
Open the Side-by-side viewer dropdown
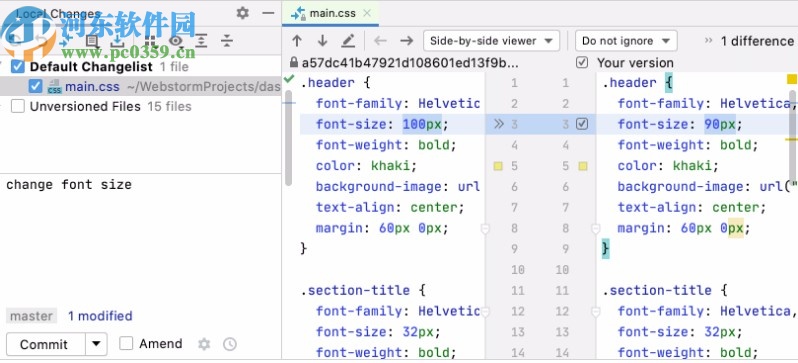click(491, 41)
